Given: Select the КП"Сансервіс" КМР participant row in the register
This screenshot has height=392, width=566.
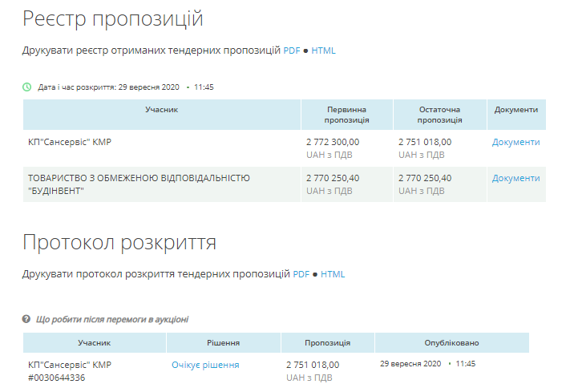Looking at the screenshot, I should (285, 148).
